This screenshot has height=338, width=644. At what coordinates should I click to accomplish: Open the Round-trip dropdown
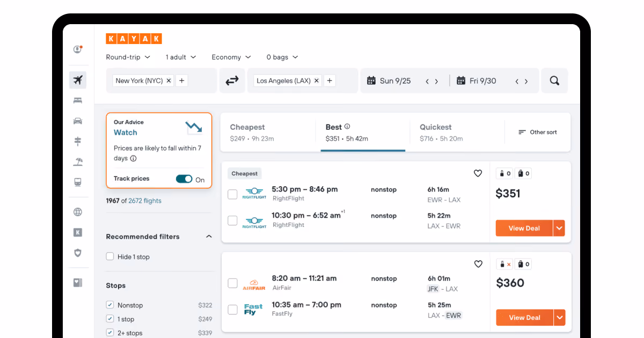click(128, 57)
